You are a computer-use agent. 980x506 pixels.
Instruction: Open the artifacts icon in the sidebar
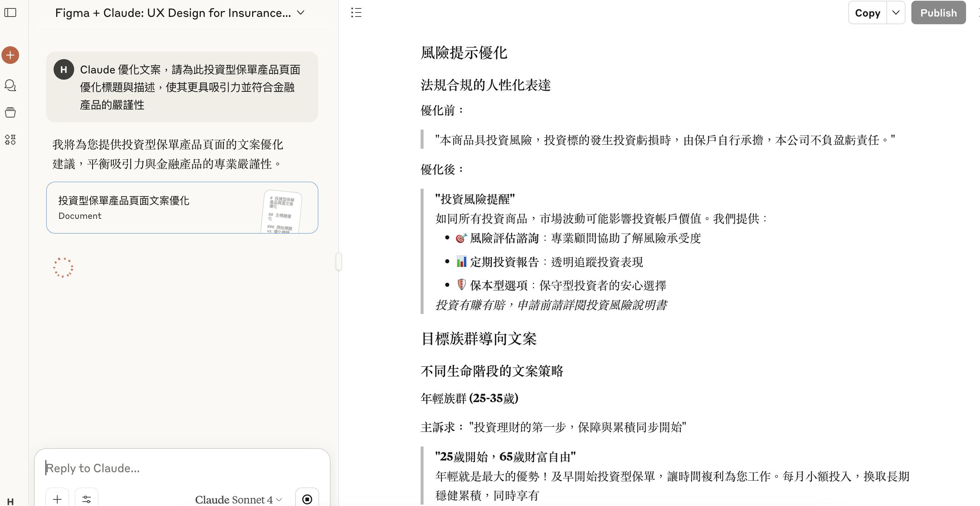10,140
